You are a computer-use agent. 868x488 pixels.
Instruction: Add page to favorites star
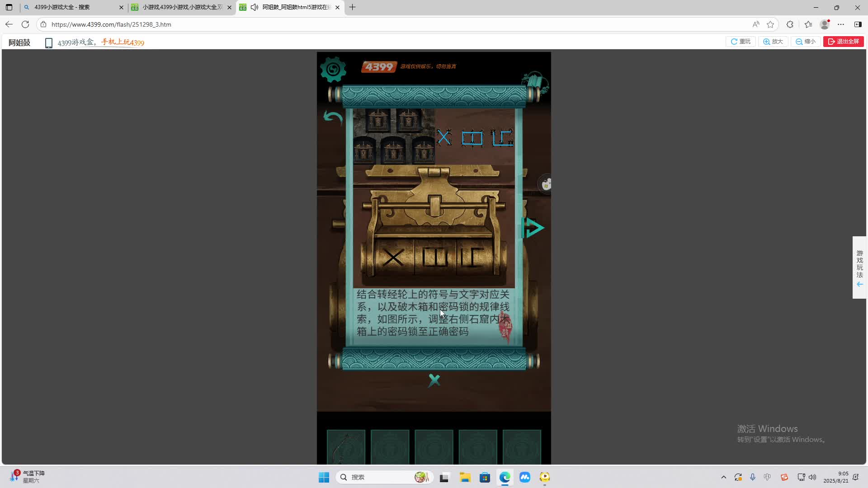coord(770,24)
